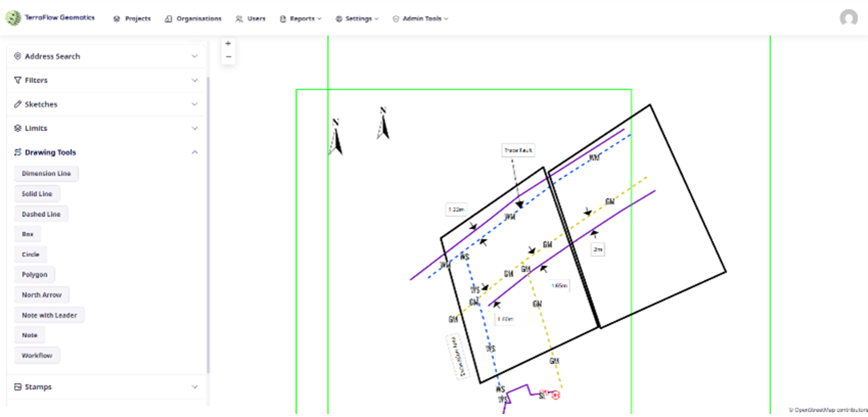Select the left north arrow on map
This screenshot has height=417, width=868.
coord(336,137)
